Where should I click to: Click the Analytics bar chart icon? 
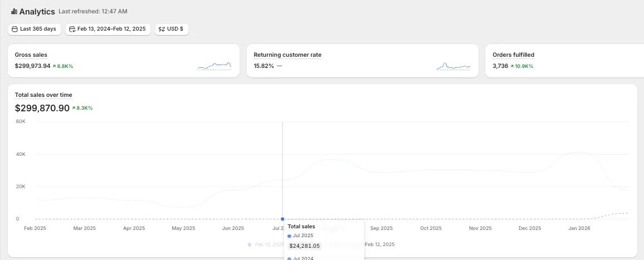[x=14, y=11]
